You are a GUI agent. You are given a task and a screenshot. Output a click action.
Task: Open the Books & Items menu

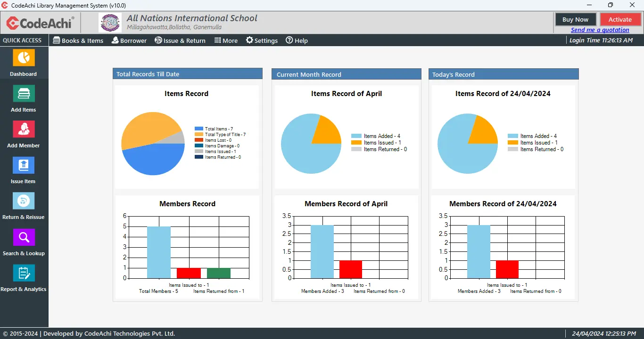[x=78, y=40]
